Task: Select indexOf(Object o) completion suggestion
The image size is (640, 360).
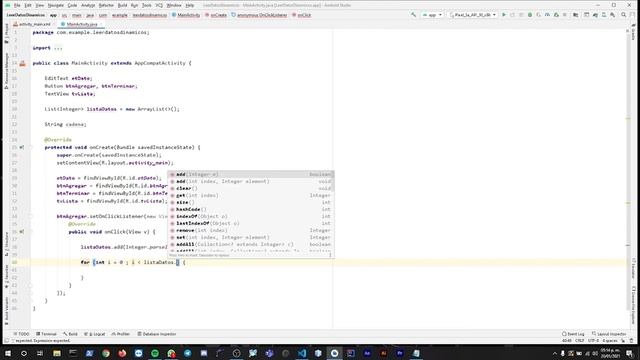Action: coord(251,216)
